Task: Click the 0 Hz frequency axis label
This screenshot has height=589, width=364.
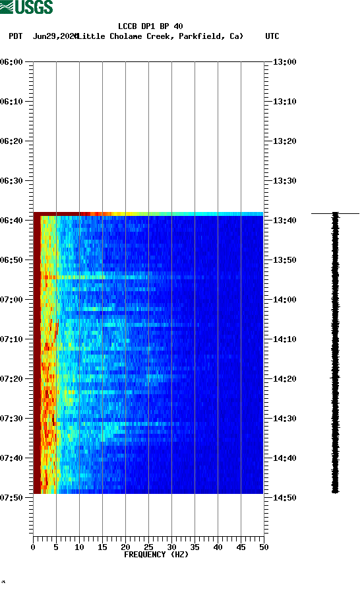Action: coord(33,547)
